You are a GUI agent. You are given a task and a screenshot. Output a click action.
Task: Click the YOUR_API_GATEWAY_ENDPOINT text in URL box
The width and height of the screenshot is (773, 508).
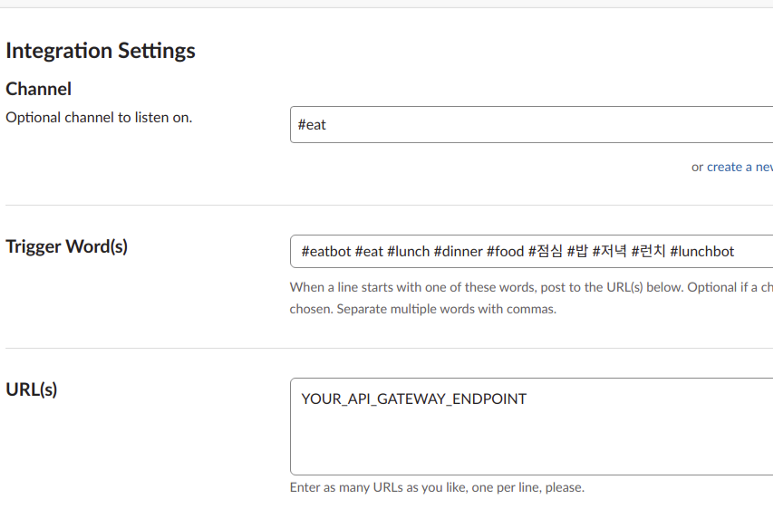(x=413, y=399)
